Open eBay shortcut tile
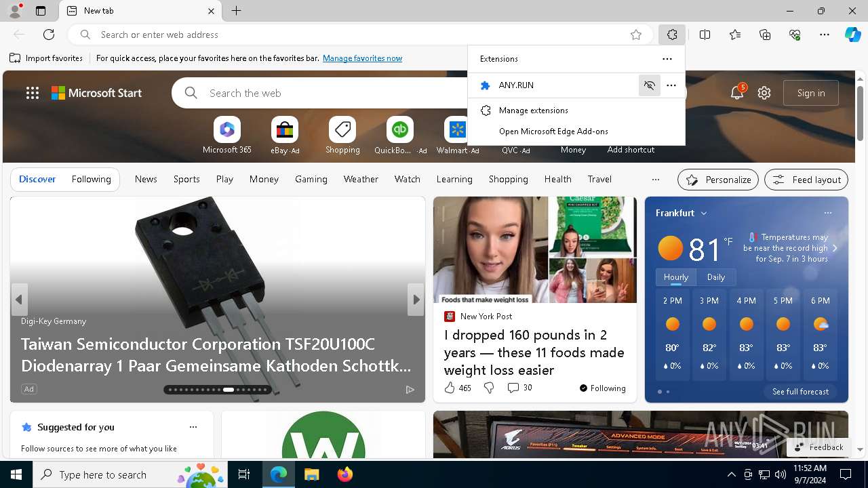868x488 pixels. tap(285, 135)
